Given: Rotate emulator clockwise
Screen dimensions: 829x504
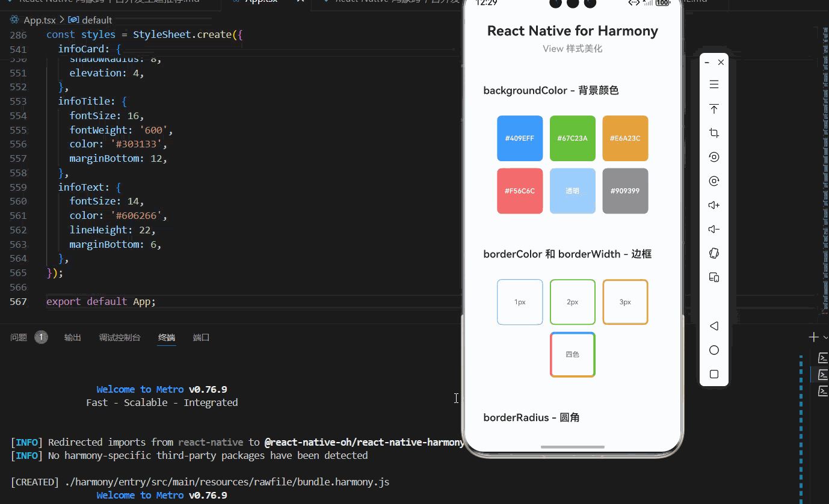Looking at the screenshot, I should (714, 181).
